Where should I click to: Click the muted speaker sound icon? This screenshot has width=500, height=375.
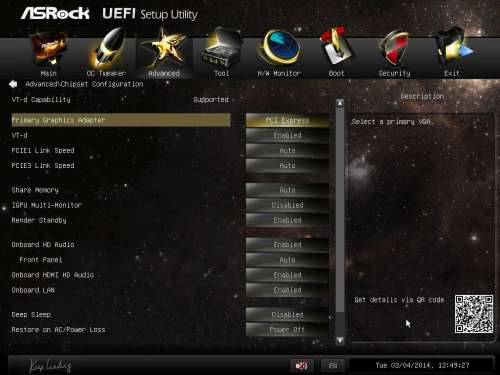click(x=301, y=366)
